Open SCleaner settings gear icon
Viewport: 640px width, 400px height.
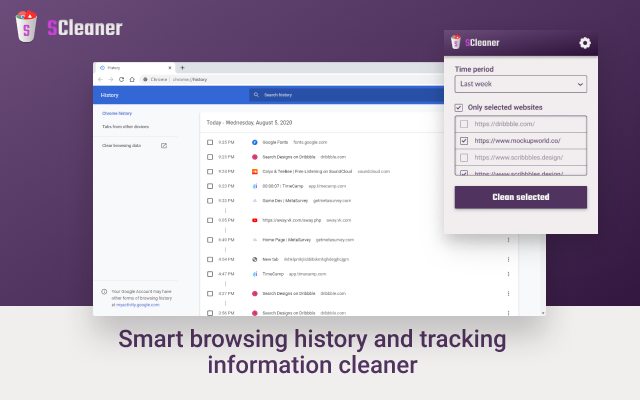584,43
